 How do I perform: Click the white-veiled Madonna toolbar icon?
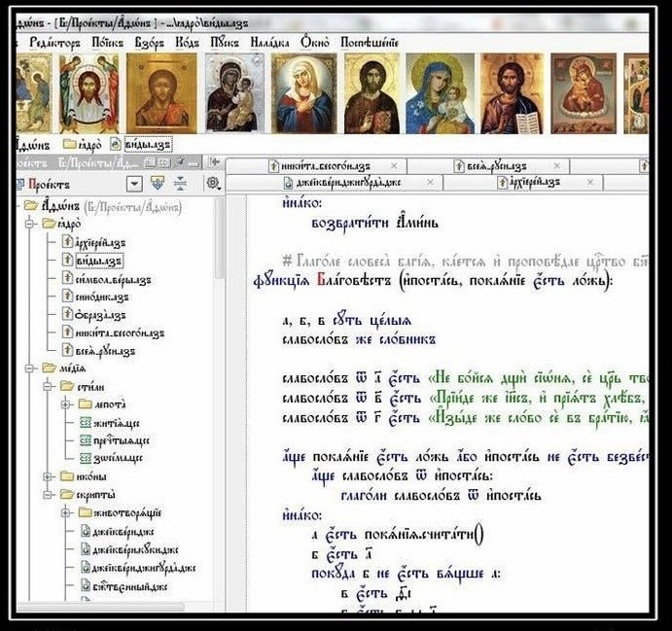304,93
